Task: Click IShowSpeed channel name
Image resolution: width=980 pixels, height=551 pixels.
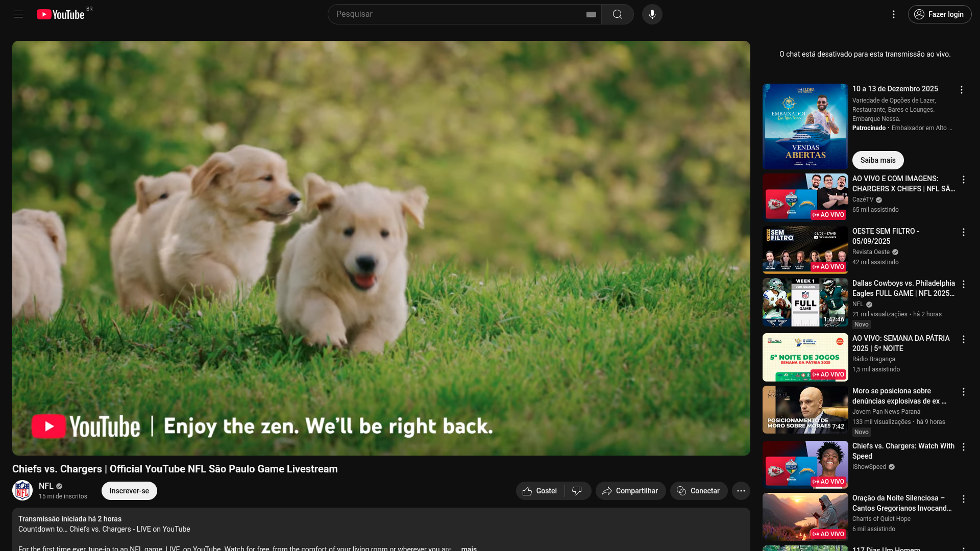Action: 869,467
